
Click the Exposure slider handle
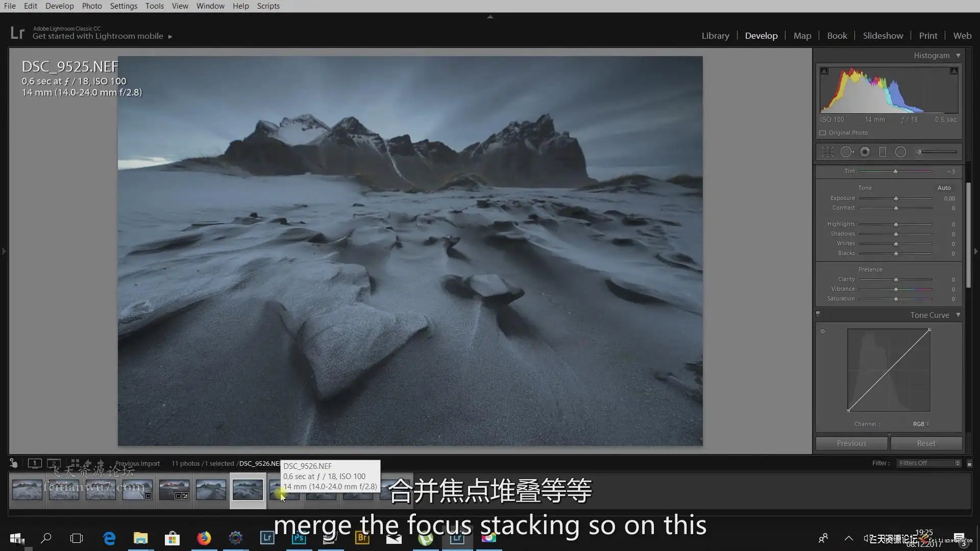896,198
